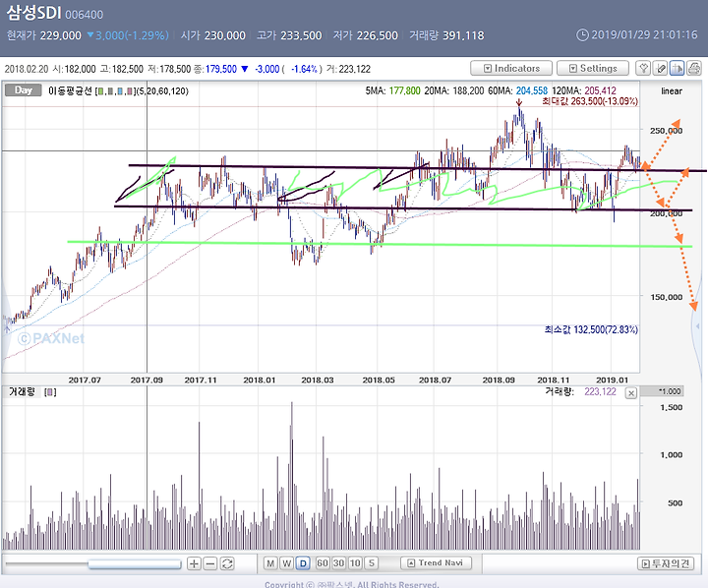The image size is (708, 588).
Task: Click the 저가 226,500 header value
Action: [377, 35]
